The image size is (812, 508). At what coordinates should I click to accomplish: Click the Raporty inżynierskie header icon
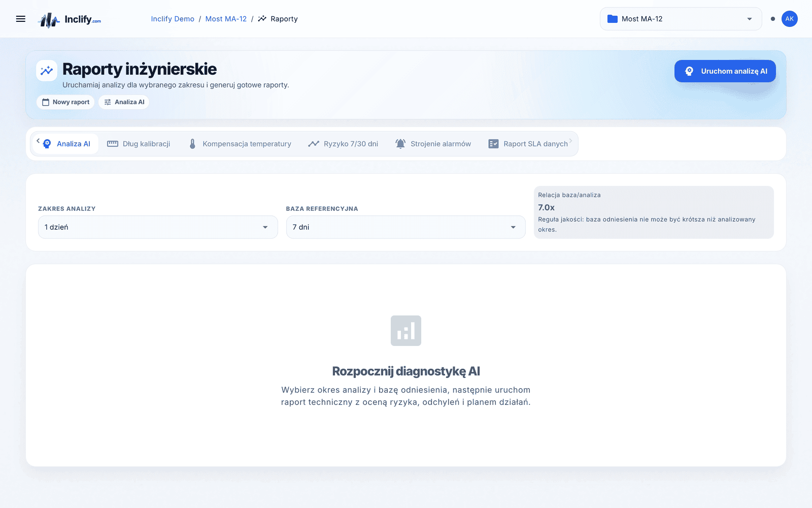click(x=47, y=71)
